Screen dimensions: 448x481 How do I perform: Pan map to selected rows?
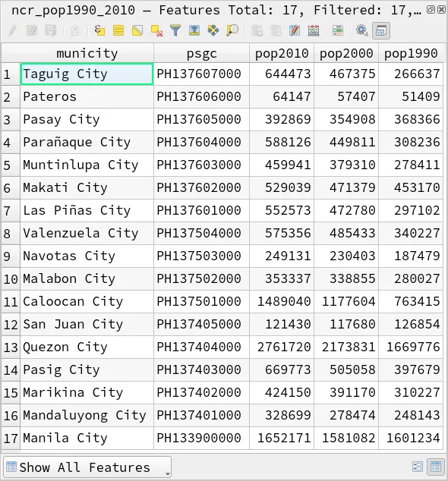213,30
